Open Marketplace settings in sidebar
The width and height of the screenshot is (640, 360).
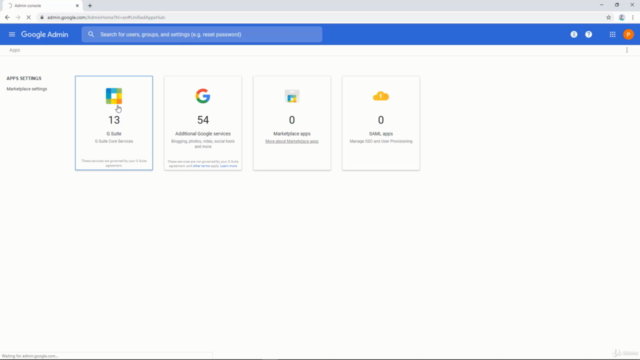tap(27, 89)
